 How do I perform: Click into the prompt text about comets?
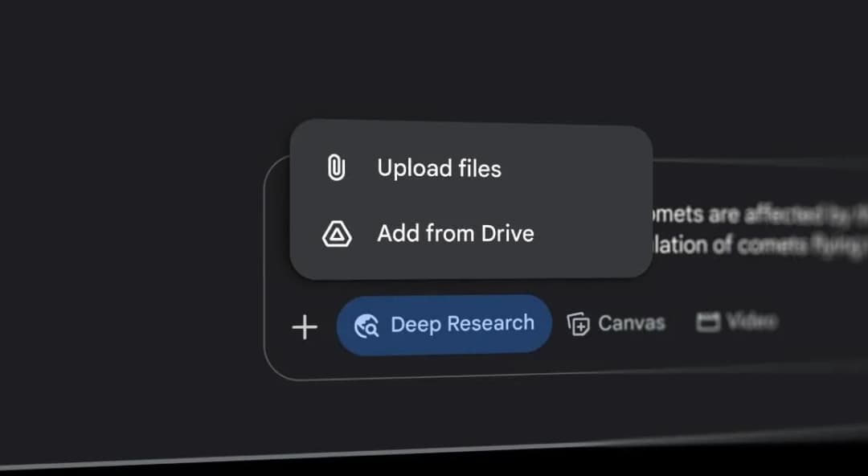[x=759, y=230]
